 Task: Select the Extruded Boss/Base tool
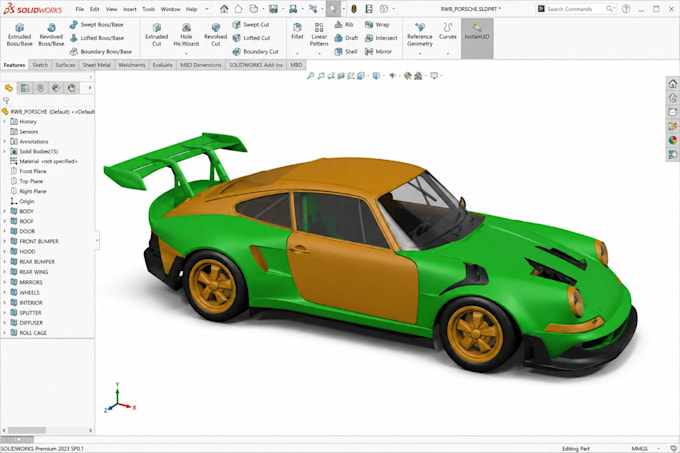(20, 35)
